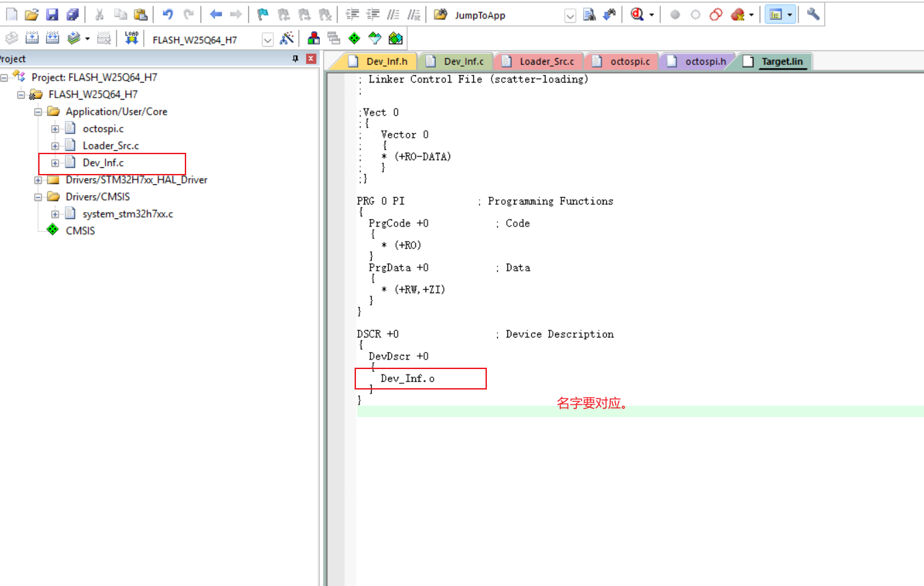Unindent the selected text

[x=373, y=14]
